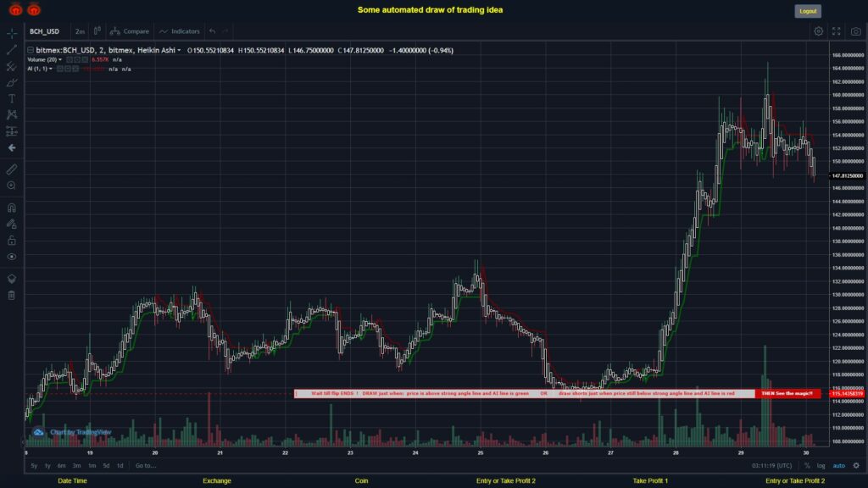Activate the zoom-in magnifier tool
The width and height of the screenshot is (868, 488).
point(11,186)
